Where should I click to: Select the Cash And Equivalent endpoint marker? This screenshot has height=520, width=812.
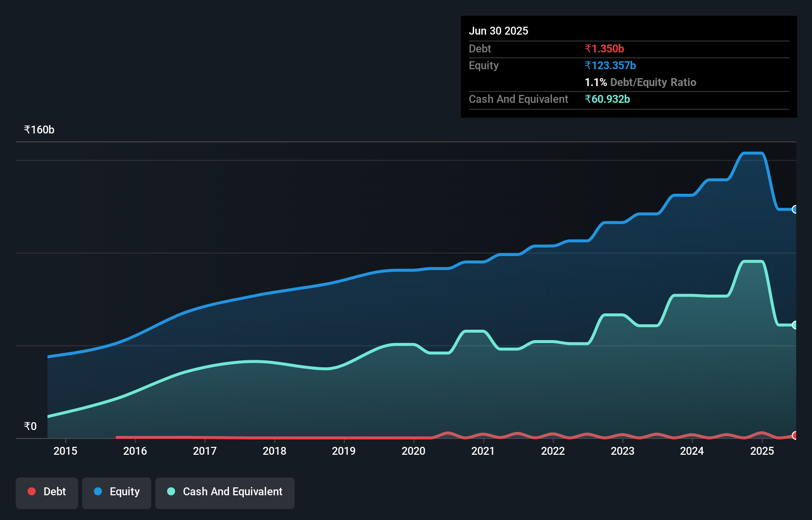[x=795, y=325]
